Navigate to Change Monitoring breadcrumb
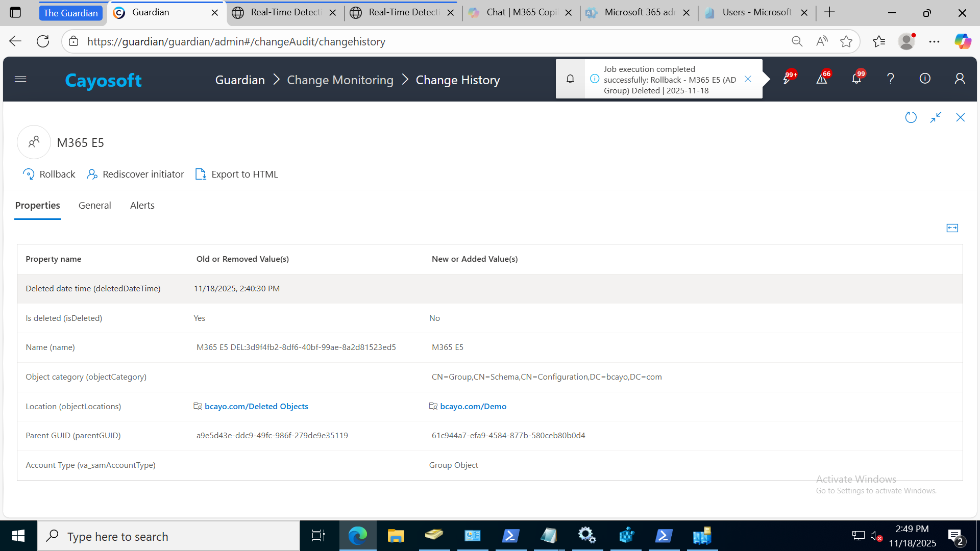The image size is (980, 551). [340, 80]
